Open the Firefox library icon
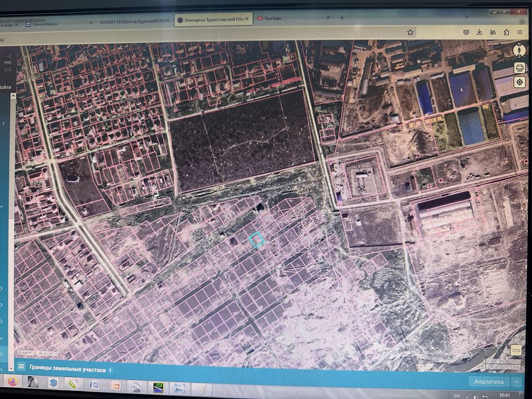 tap(493, 32)
